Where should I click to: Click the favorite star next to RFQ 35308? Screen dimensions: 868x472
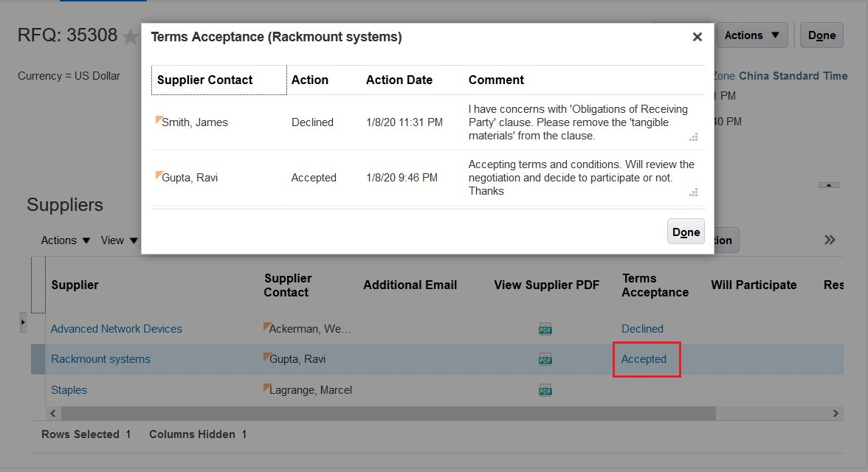click(x=131, y=37)
